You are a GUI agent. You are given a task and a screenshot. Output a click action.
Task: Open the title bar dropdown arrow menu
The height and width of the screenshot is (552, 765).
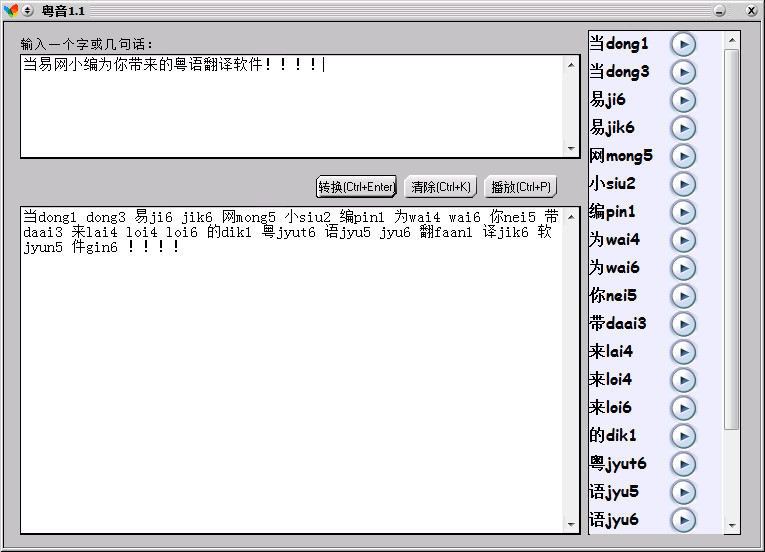tap(28, 10)
